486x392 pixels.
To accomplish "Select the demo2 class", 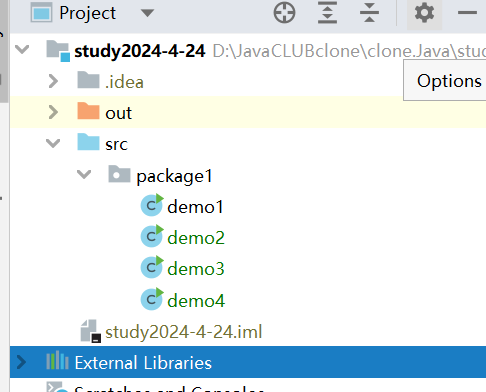I will [x=196, y=238].
